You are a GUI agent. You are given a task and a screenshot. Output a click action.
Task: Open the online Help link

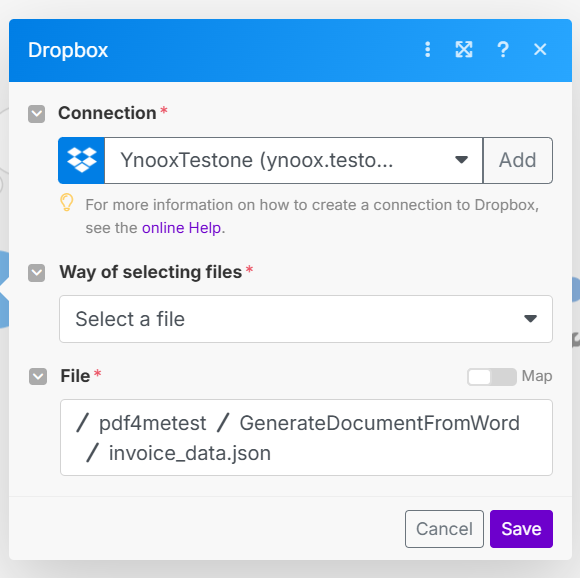pos(181,228)
